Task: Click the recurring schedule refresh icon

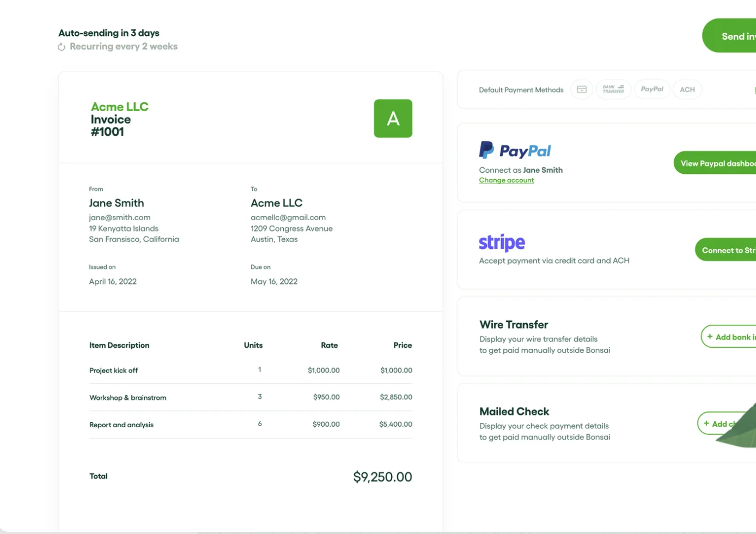Action: (x=62, y=47)
